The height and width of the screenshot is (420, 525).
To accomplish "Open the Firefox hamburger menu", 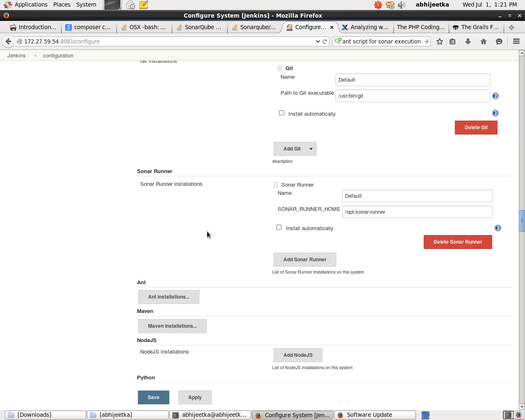I will pyautogui.click(x=516, y=41).
